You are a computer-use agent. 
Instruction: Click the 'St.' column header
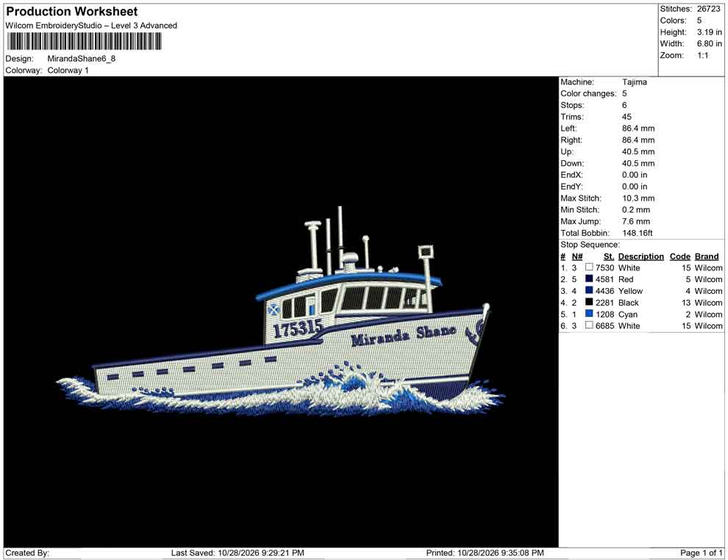click(x=609, y=256)
